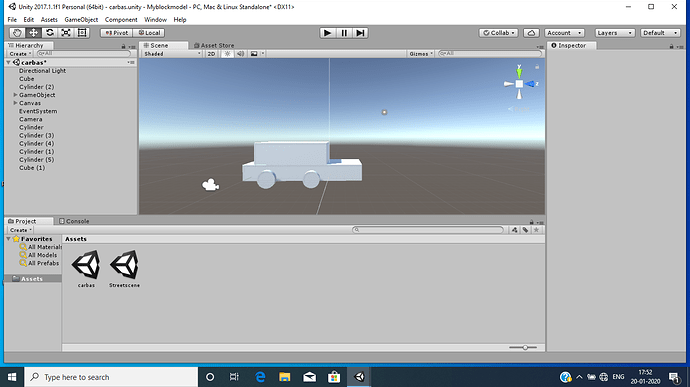The width and height of the screenshot is (690, 387).
Task: Step one frame forward
Action: [360, 33]
